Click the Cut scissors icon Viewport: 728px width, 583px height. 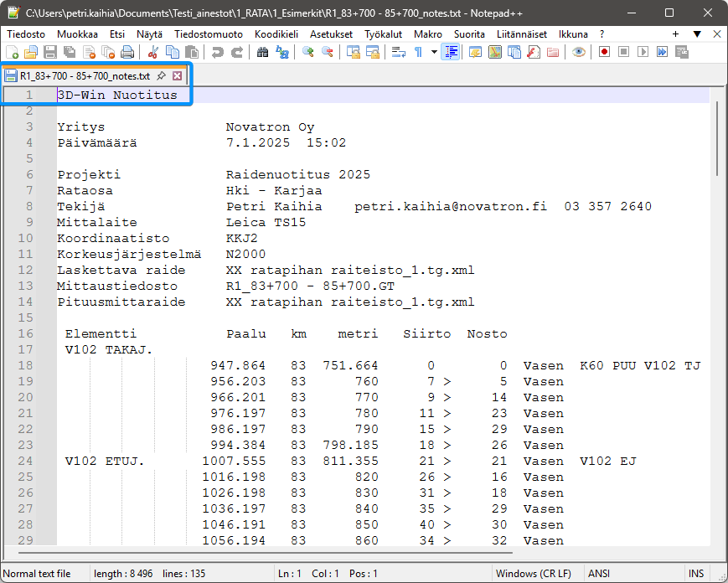(154, 52)
